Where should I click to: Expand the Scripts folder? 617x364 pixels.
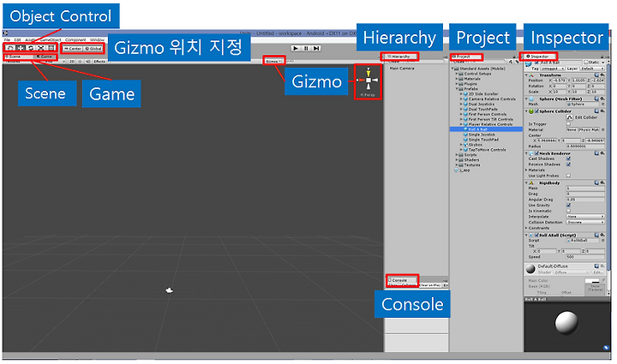(x=457, y=155)
